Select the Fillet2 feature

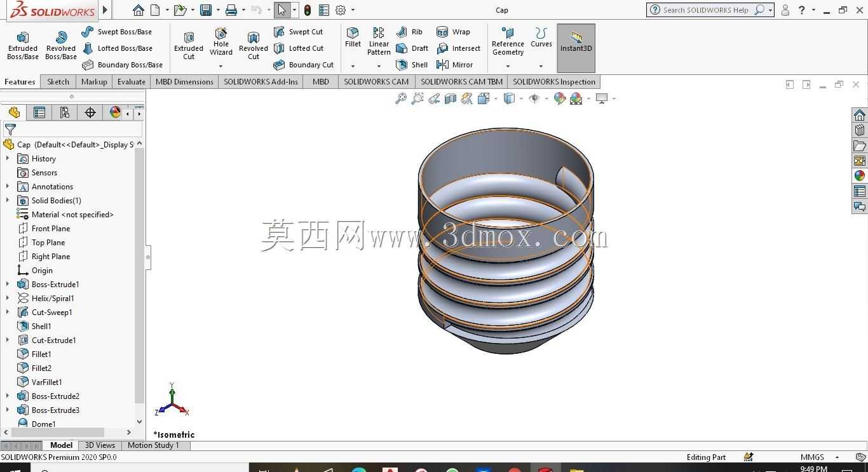[41, 368]
